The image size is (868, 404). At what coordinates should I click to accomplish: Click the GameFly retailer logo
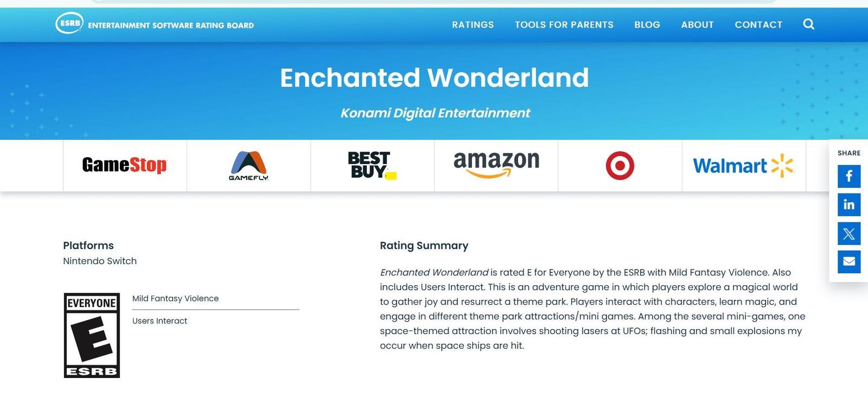248,165
